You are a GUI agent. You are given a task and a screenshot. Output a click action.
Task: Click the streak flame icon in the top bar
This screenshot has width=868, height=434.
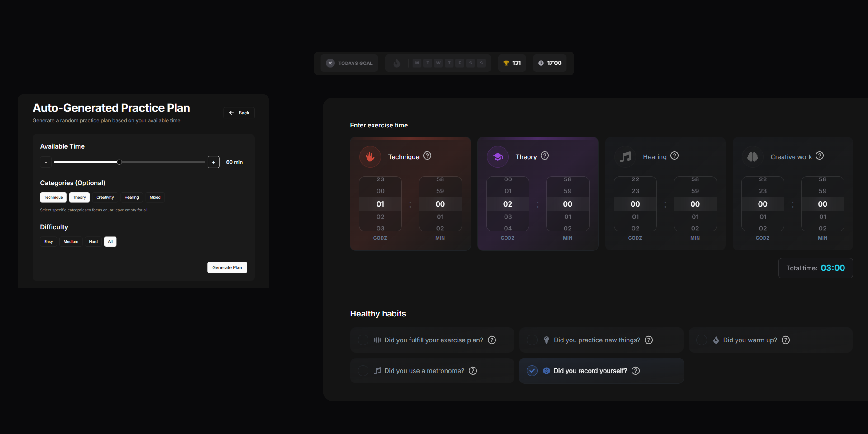click(x=397, y=63)
